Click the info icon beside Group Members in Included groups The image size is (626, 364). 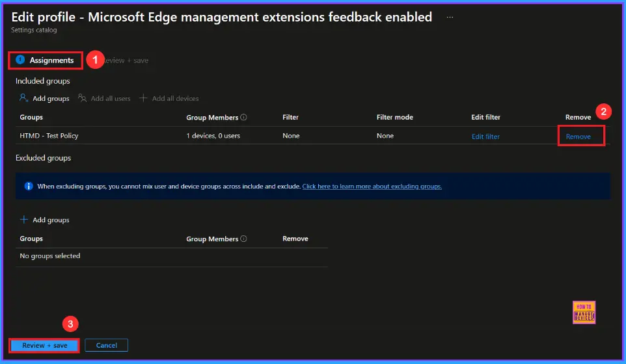coord(243,117)
